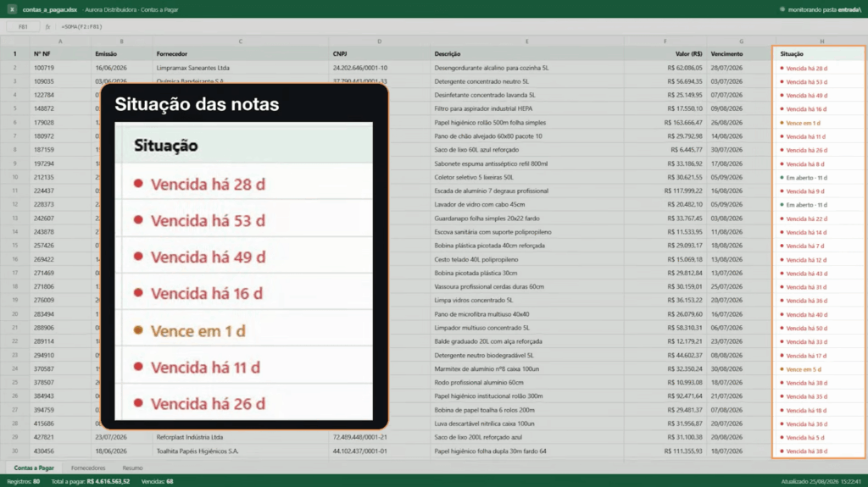Select CNPJ 72.489.448/0001-21 cell
This screenshot has width=868, height=487.
(379, 437)
